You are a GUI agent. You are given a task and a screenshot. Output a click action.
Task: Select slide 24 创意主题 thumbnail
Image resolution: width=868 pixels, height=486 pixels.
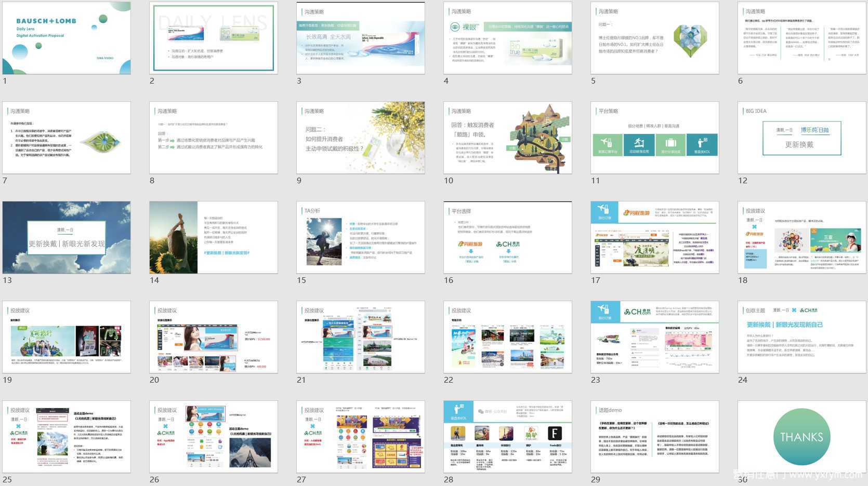pyautogui.click(x=802, y=337)
